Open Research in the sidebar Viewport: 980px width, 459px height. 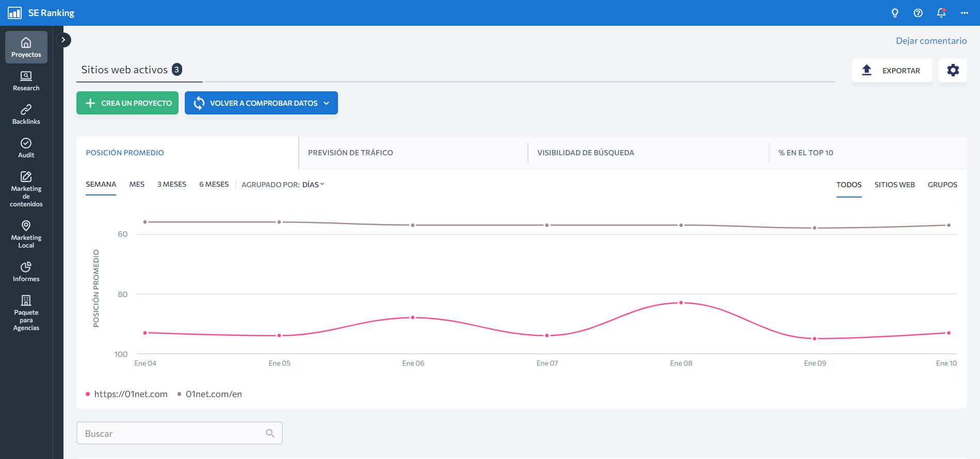tap(26, 81)
